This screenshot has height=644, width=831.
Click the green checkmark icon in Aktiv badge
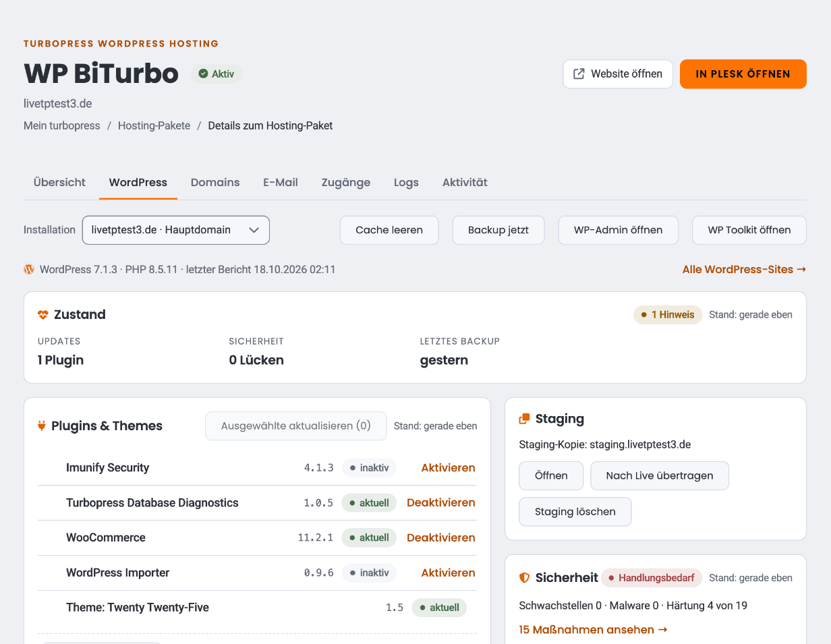coord(203,74)
